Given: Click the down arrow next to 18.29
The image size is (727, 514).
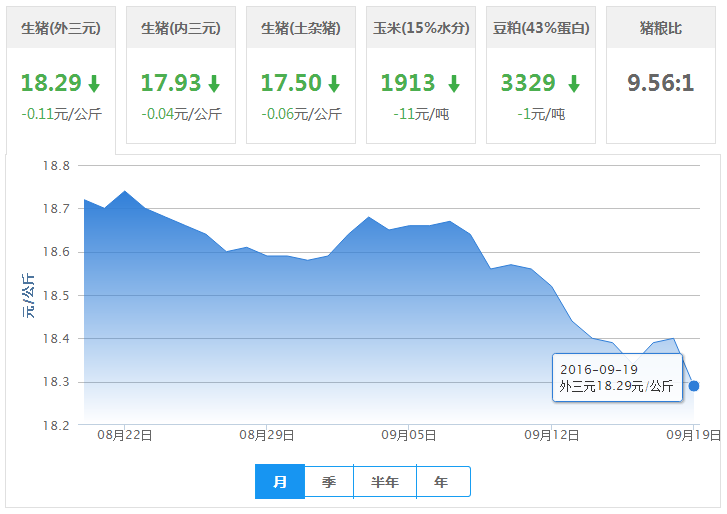Looking at the screenshot, I should point(94,84).
